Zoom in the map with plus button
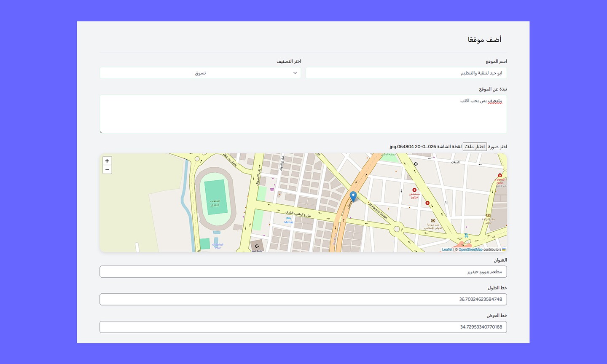 tap(107, 161)
